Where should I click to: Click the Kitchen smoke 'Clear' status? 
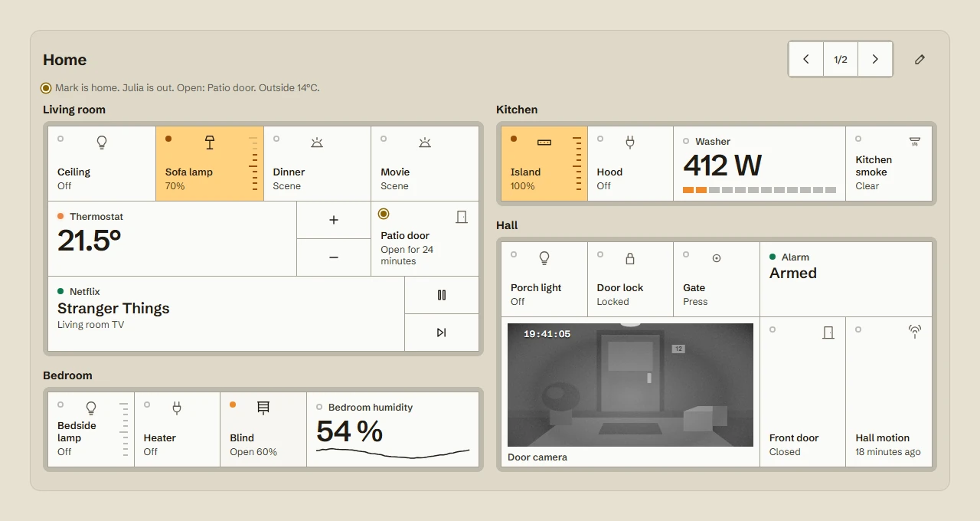(867, 186)
